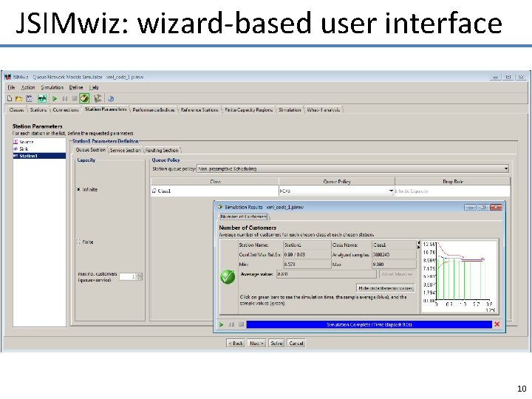The height and width of the screenshot is (399, 532).
Task: Click the Number of Customers graph thumbnail
Action: tap(460, 277)
